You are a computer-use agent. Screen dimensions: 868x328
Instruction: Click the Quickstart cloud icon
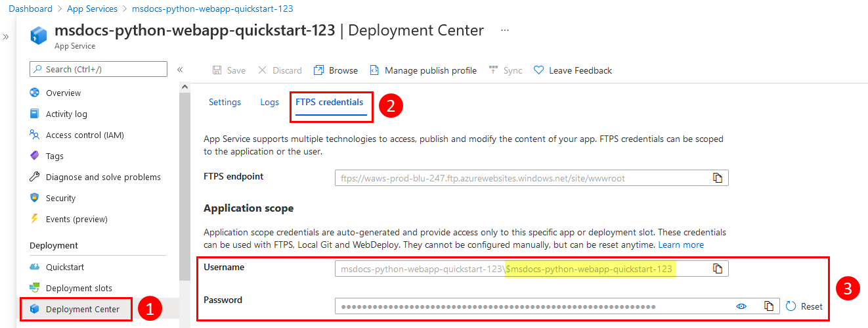click(x=35, y=267)
